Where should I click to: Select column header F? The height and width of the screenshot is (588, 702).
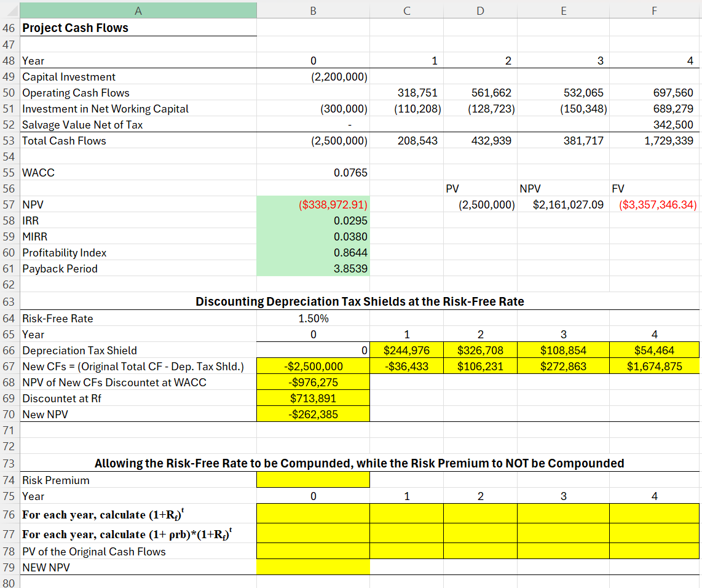click(653, 10)
